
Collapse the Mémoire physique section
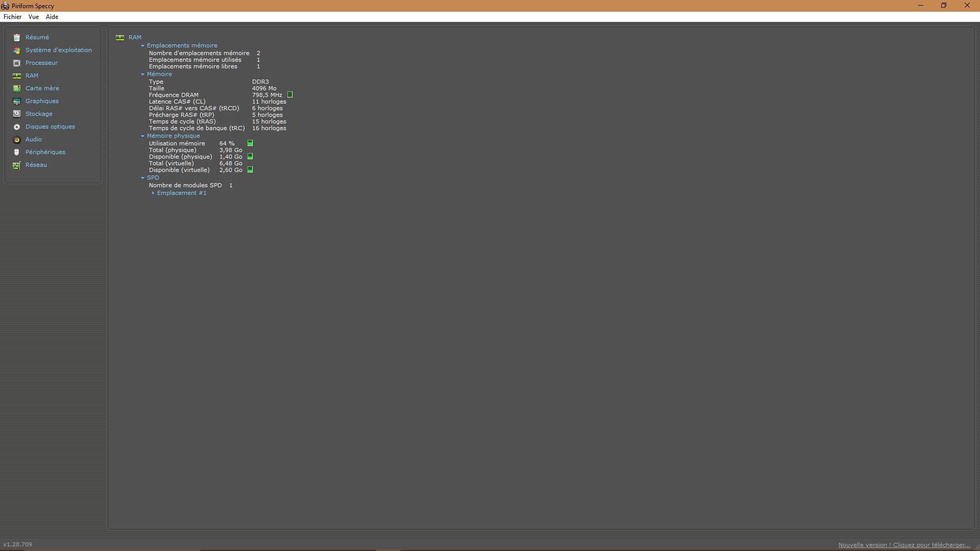pyautogui.click(x=143, y=136)
